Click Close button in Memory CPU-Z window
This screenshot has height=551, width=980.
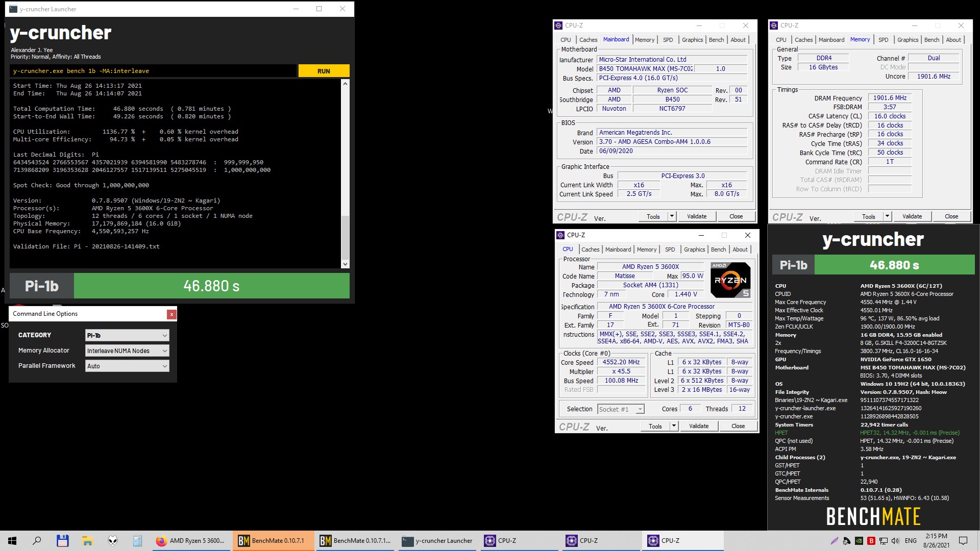coord(951,216)
